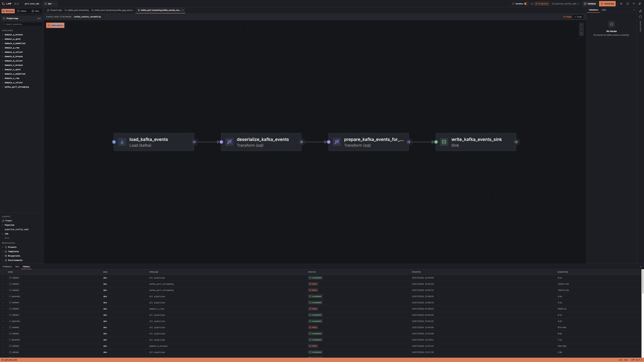Zoom in on graph canvas

pyautogui.click(x=581, y=25)
